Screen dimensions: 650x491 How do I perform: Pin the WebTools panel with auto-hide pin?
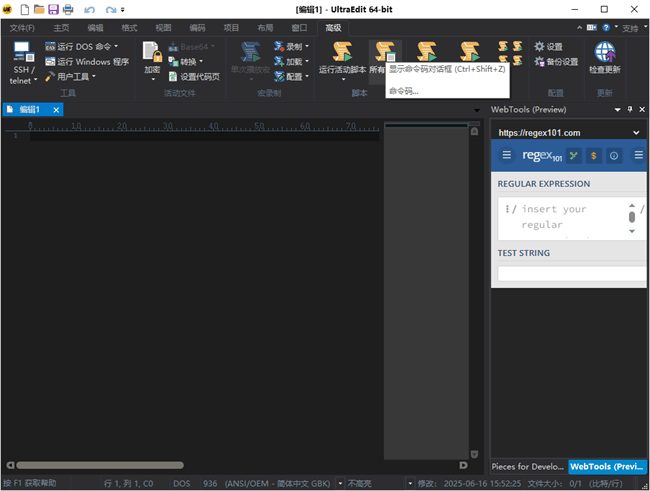(x=630, y=109)
